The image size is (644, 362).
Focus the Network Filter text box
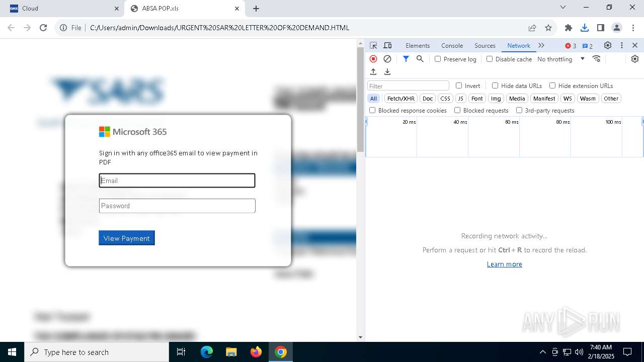(408, 86)
